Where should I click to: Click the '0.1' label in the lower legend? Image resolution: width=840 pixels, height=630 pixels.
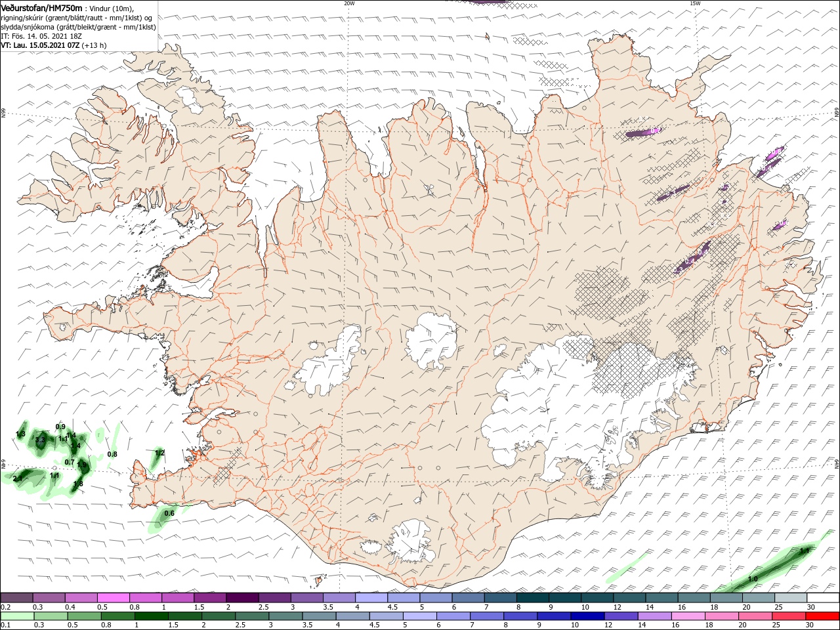click(5, 625)
